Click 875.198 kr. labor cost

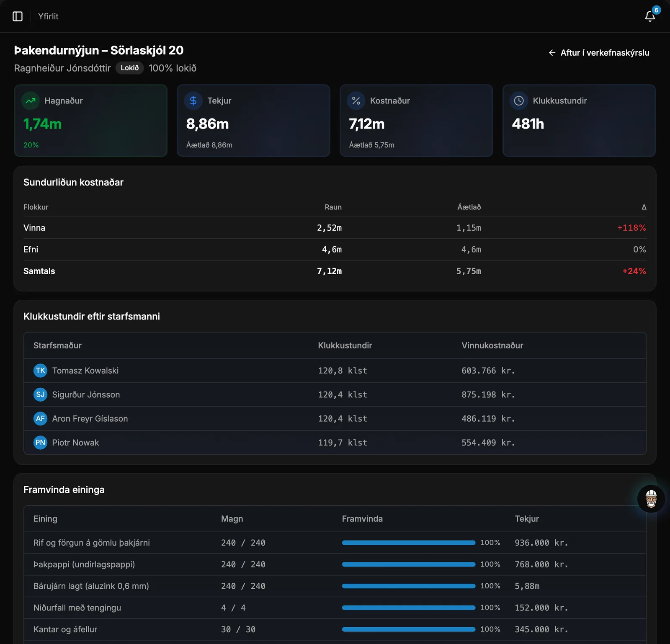point(488,394)
